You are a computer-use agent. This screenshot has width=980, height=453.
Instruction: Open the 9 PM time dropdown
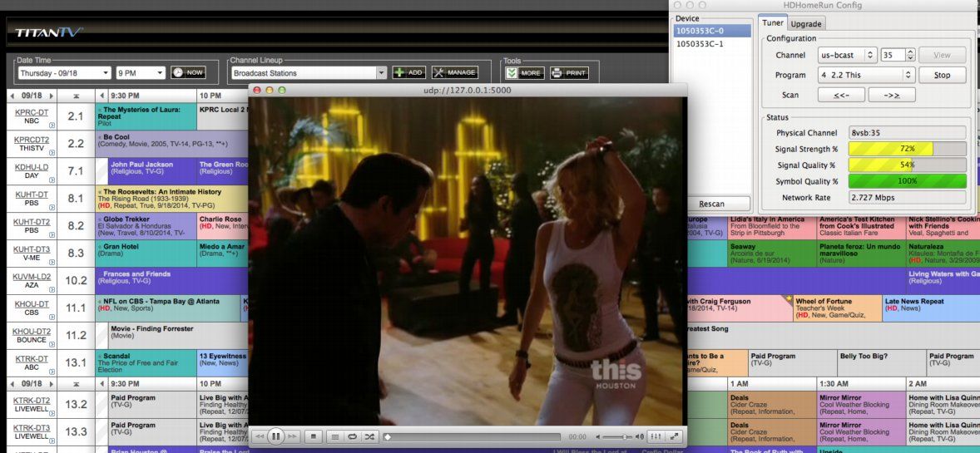coord(141,73)
